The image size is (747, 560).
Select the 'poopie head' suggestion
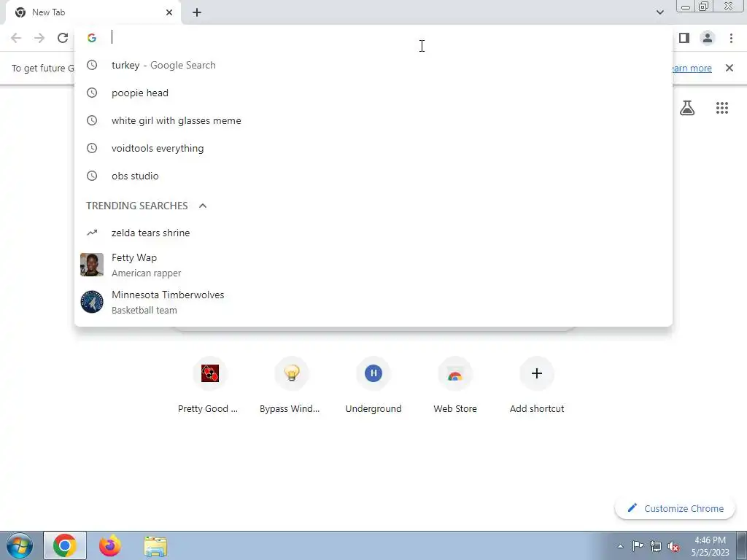click(373, 93)
